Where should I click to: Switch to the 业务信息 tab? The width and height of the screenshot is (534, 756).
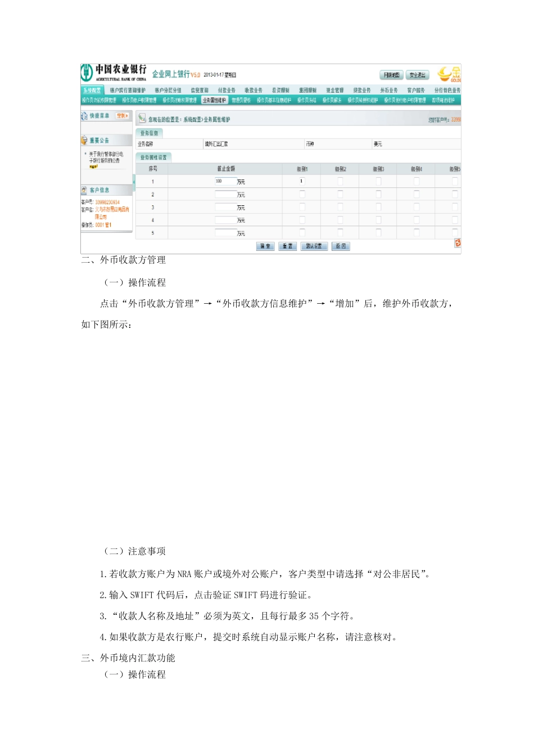[149, 133]
